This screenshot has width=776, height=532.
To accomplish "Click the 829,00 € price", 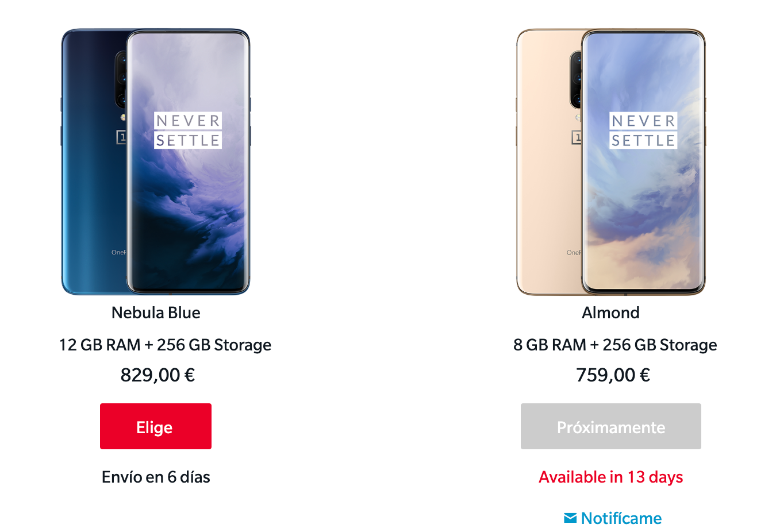I will point(157,375).
